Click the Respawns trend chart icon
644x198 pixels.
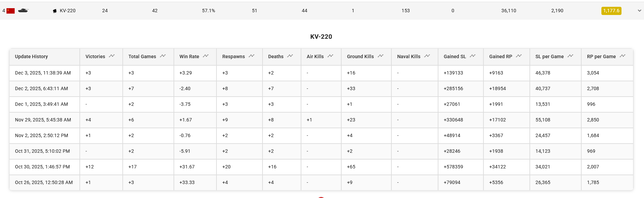[252, 56]
